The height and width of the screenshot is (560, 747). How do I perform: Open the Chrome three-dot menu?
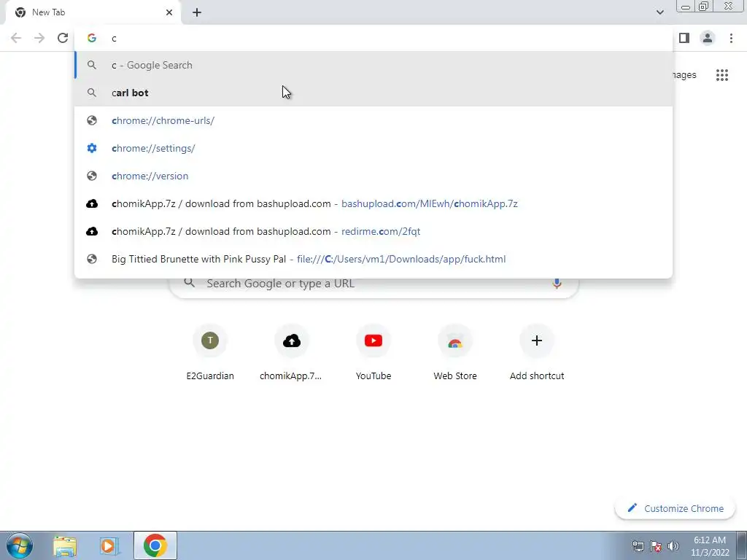(x=731, y=38)
